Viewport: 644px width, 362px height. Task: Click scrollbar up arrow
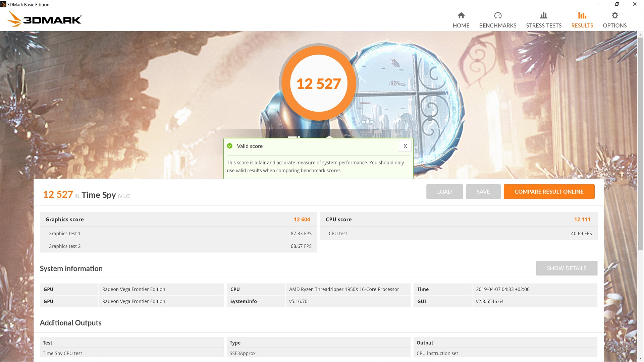(x=641, y=34)
